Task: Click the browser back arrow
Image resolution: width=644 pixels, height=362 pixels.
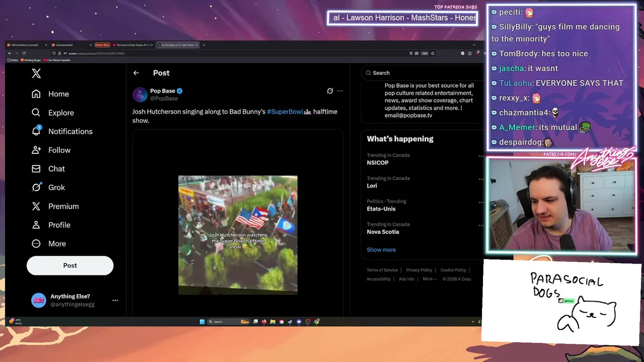Action: pyautogui.click(x=10, y=53)
